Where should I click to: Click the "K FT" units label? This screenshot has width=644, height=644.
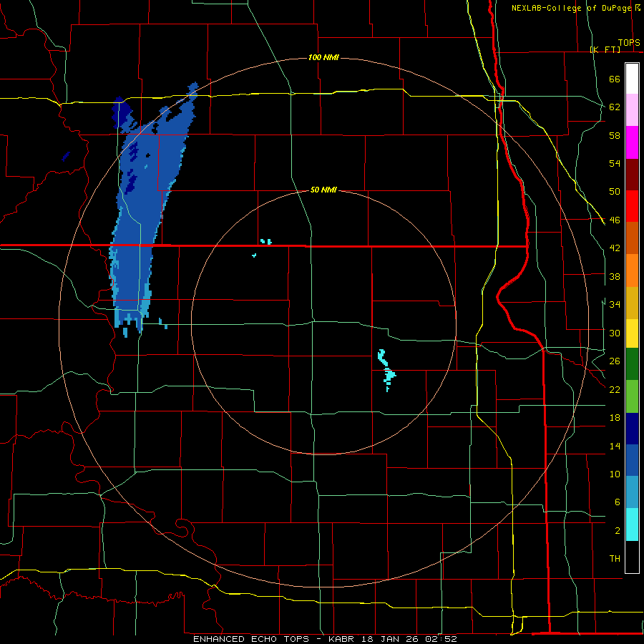tap(605, 49)
